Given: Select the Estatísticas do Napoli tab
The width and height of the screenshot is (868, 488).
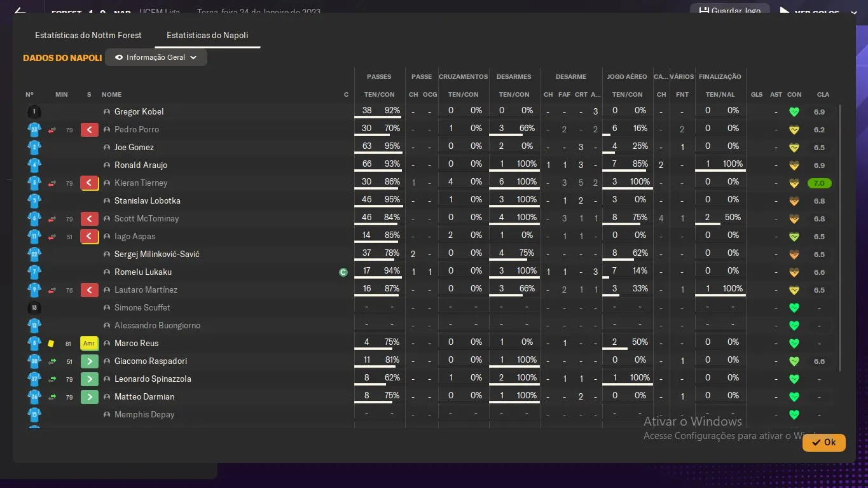Looking at the screenshot, I should click(207, 35).
